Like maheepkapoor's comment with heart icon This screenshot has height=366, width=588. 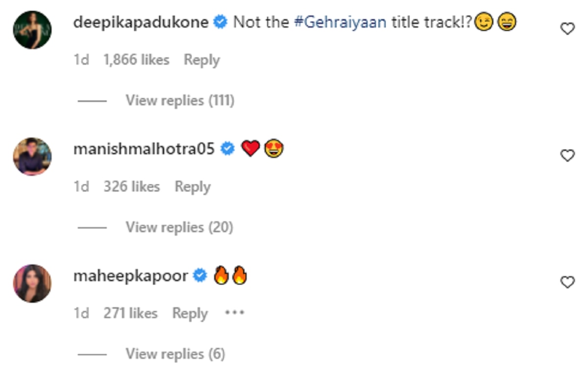coord(567,282)
